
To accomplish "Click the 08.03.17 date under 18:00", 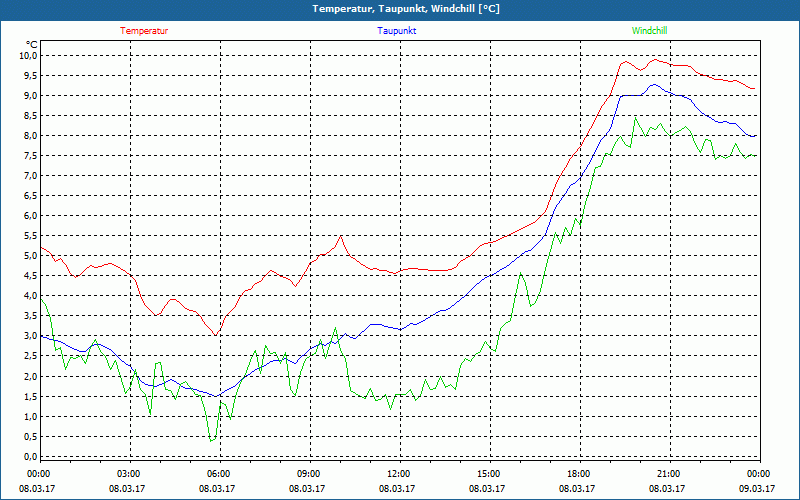I will click(x=577, y=488).
